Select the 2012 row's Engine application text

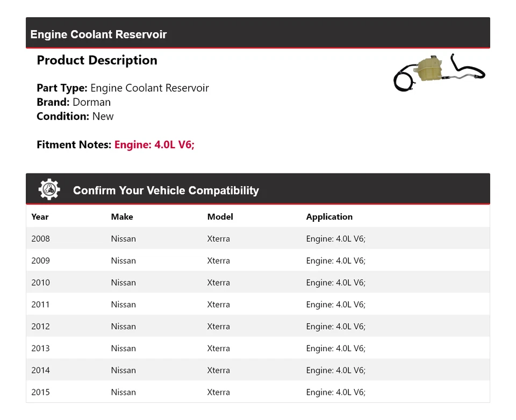335,327
